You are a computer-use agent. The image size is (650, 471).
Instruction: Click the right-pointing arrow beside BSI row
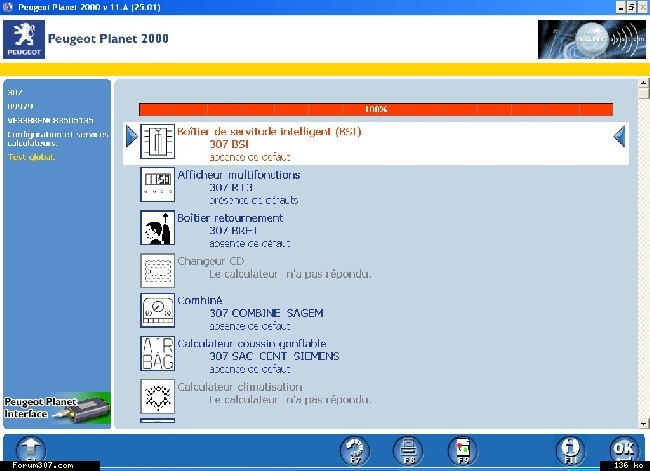132,136
